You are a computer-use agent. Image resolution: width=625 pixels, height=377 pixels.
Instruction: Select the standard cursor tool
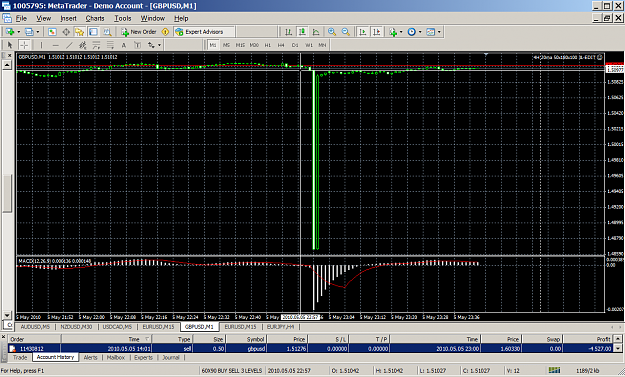(x=10, y=45)
